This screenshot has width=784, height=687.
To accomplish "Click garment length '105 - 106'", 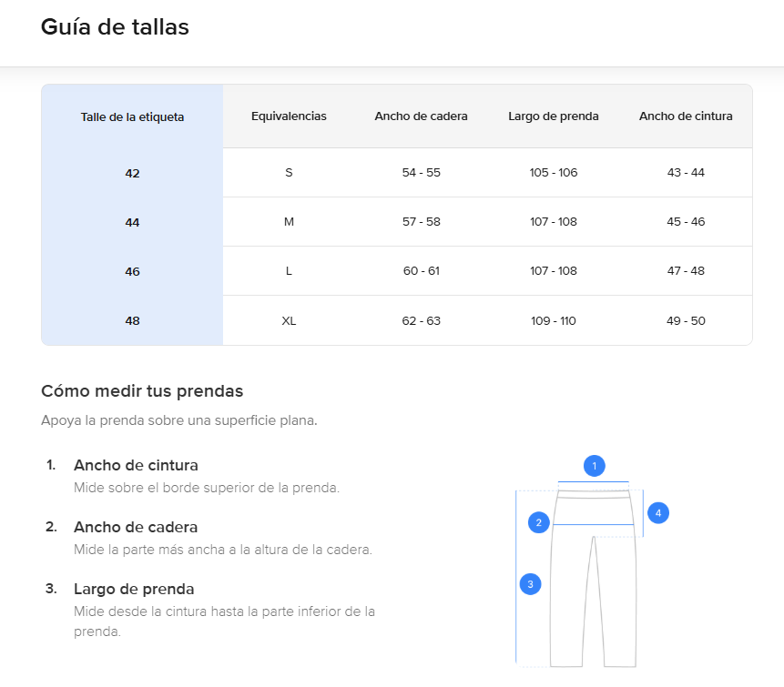I will click(554, 172).
